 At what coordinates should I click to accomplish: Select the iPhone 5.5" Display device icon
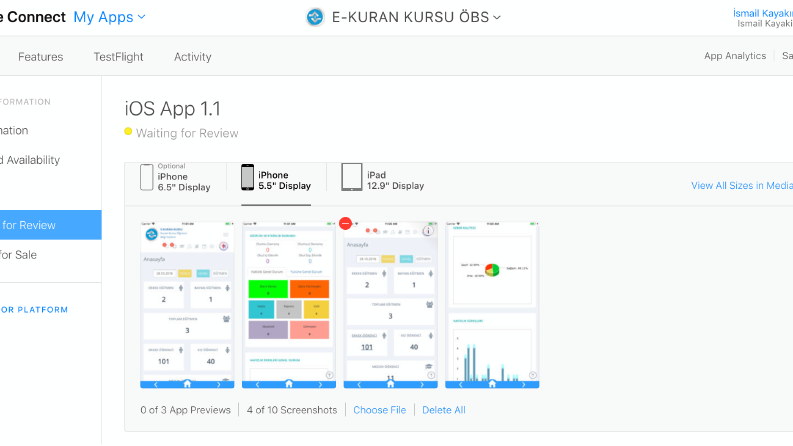pyautogui.click(x=247, y=177)
